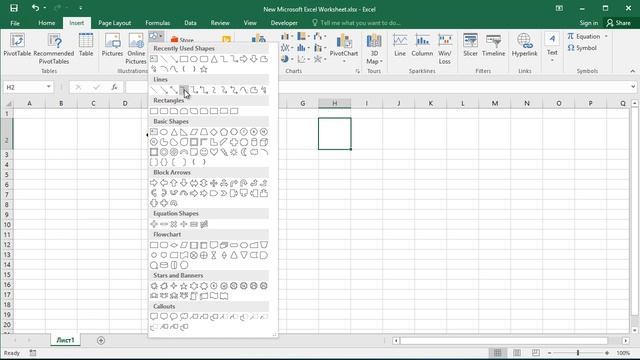This screenshot has width=640, height=360.
Task: Expand the Text group dropdown
Action: click(552, 60)
